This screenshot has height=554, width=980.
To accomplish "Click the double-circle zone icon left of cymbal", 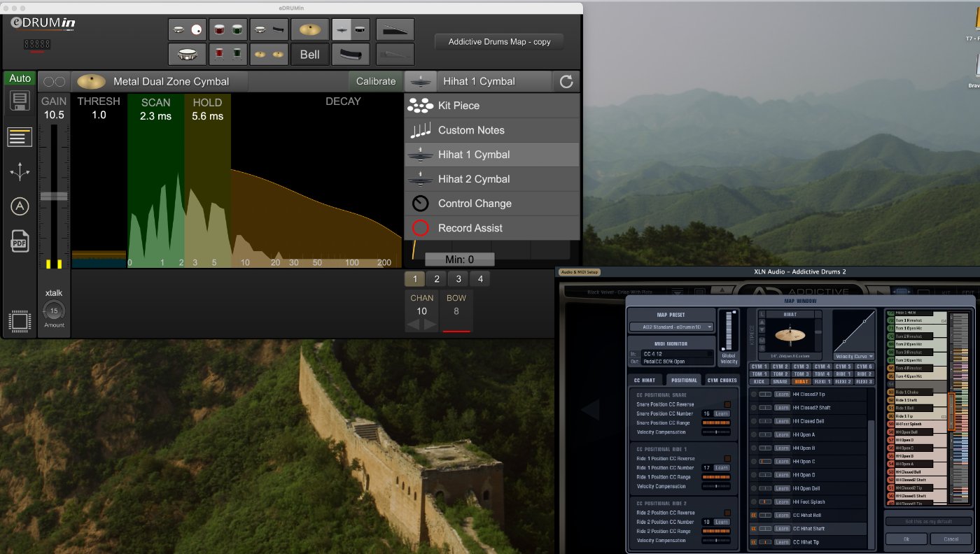I will point(55,82).
